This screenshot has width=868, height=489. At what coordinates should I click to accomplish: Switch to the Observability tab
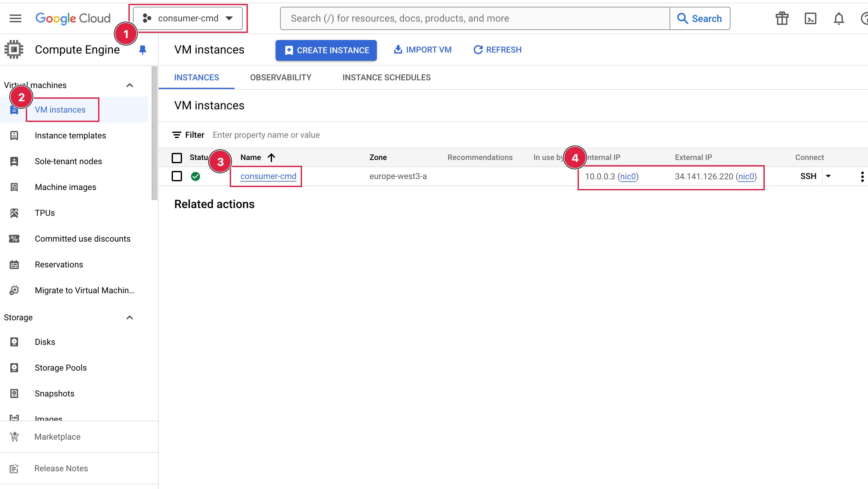[280, 77]
